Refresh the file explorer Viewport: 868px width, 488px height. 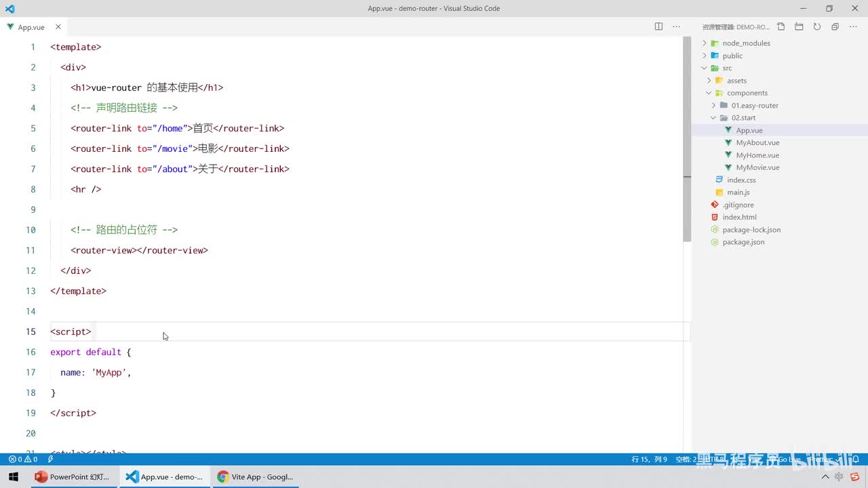(817, 27)
